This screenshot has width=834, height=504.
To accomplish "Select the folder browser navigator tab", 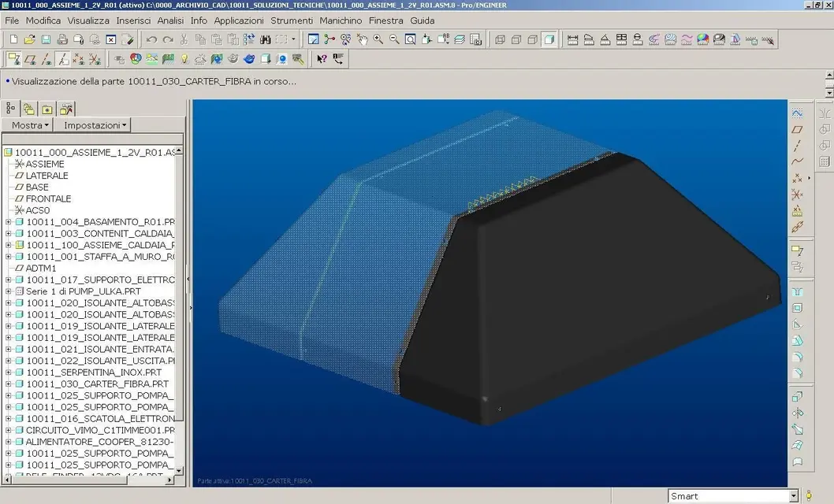I will click(28, 109).
